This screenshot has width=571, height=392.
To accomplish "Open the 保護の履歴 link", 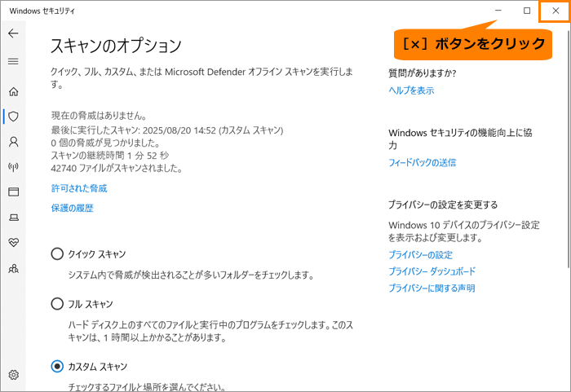I will coord(72,208).
